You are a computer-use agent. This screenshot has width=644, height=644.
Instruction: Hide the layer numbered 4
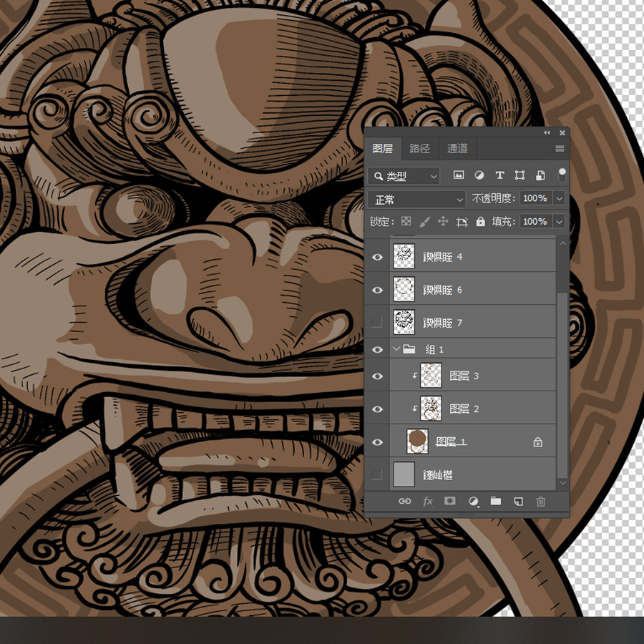[377, 257]
